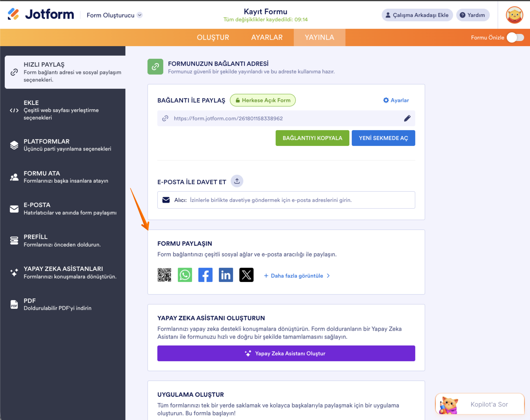Click the Kopilot cat mascot icon
This screenshot has height=420, width=530.
449,405
